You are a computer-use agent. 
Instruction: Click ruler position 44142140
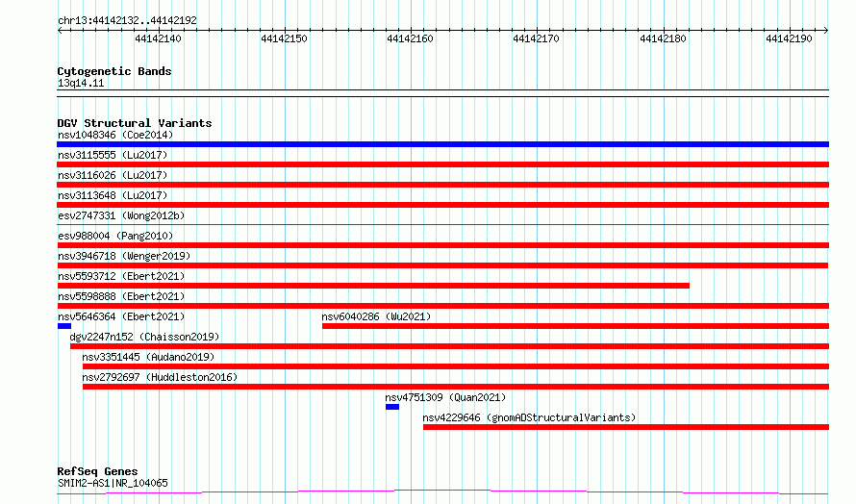(159, 38)
